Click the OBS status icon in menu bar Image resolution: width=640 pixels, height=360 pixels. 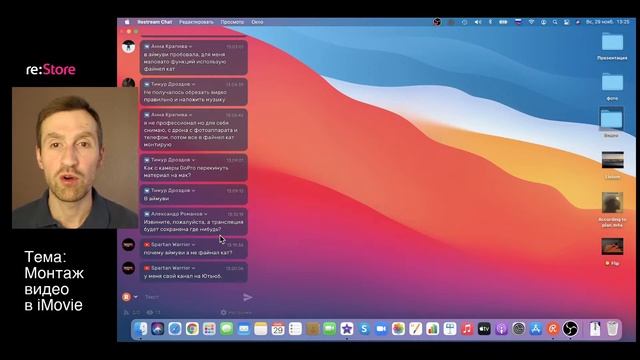[437, 22]
